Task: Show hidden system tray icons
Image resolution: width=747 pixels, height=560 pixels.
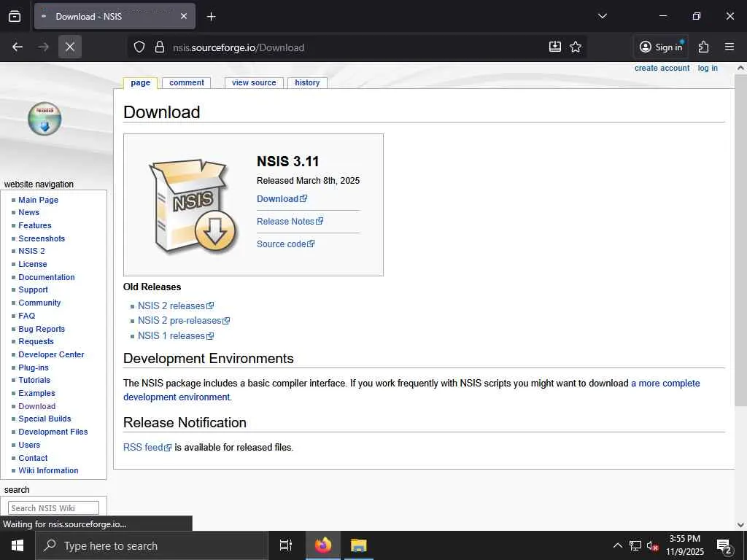Action: 617,545
